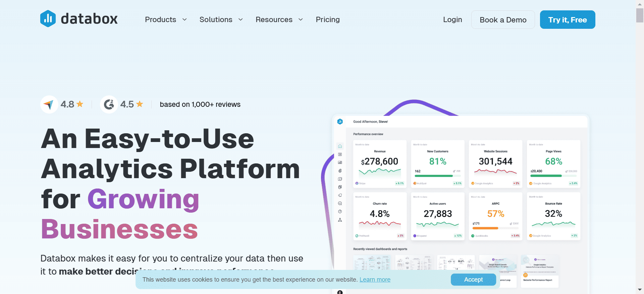Click the orange star next to 4.8

click(x=80, y=104)
